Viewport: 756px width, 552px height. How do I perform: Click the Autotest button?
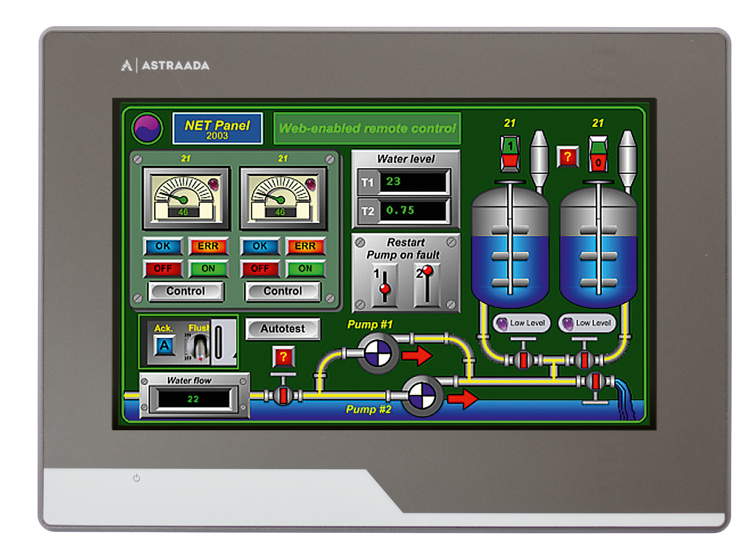point(283,329)
